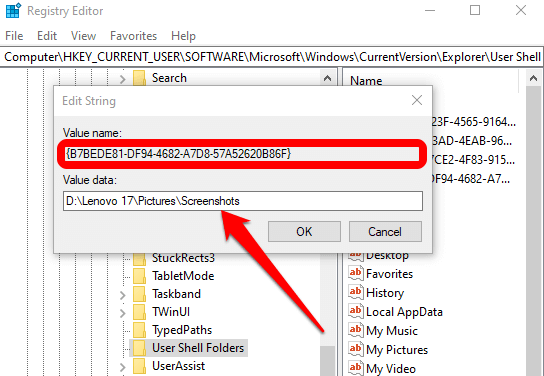
Task: Close the Edit String dialog
Action: 417,100
